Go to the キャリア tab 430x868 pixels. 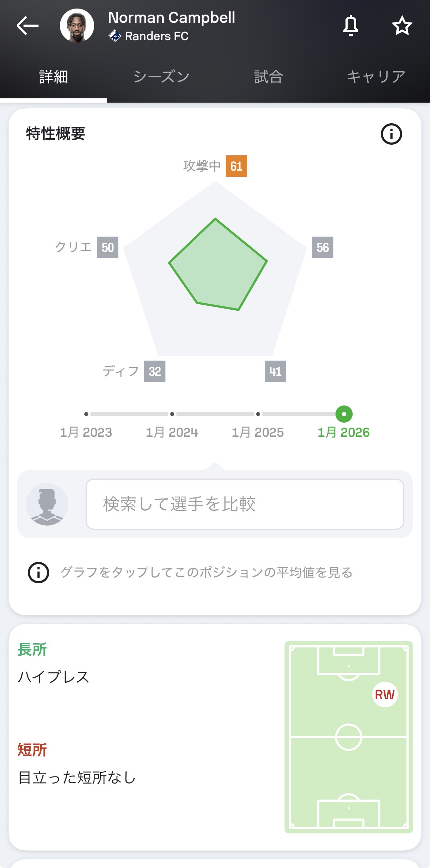click(x=376, y=77)
